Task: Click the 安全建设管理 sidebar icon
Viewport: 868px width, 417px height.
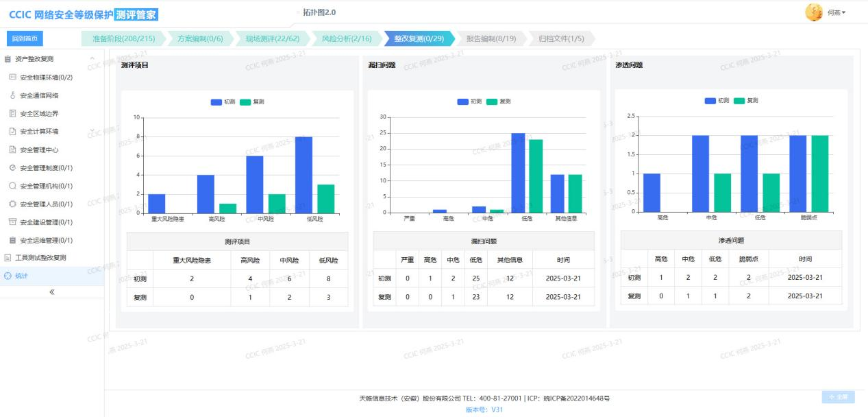Action: [12, 222]
